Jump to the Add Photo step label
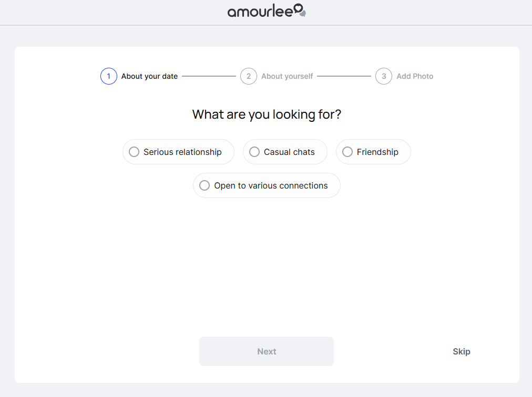 415,76
